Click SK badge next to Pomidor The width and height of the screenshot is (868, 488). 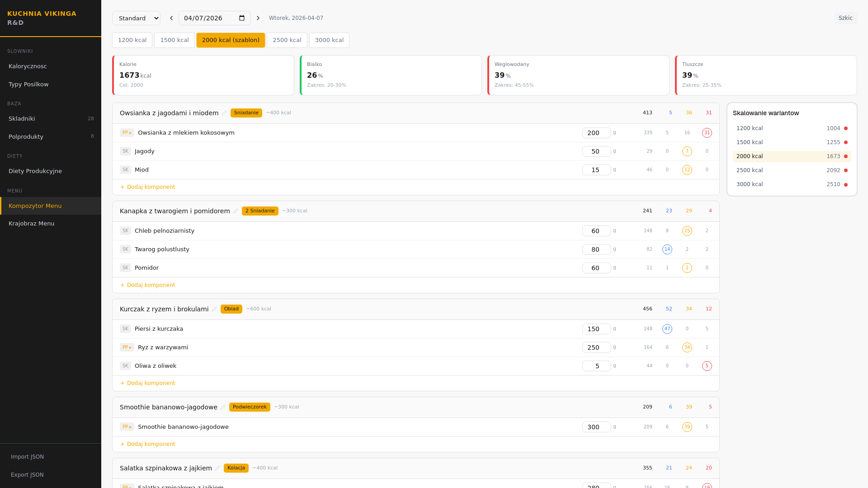125,268
